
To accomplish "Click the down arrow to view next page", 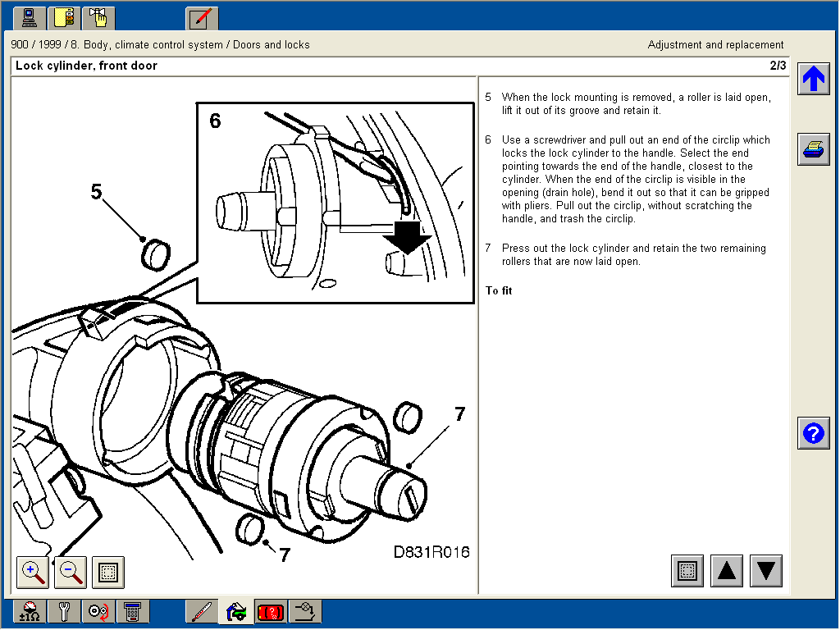I will (766, 571).
